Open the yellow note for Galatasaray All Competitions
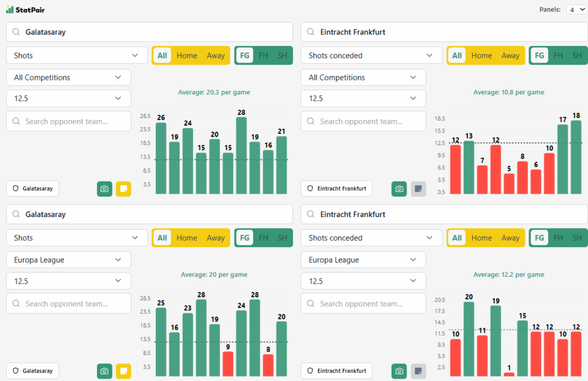588x381 pixels. pos(123,189)
